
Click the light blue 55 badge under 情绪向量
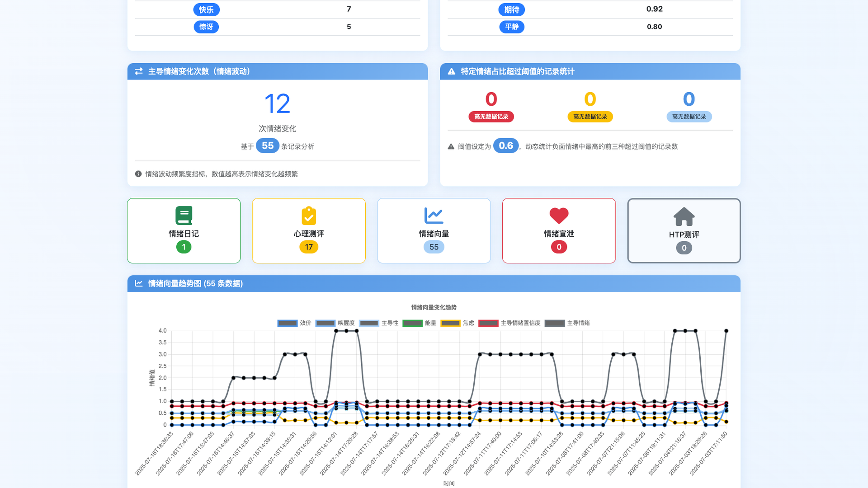[x=434, y=247]
